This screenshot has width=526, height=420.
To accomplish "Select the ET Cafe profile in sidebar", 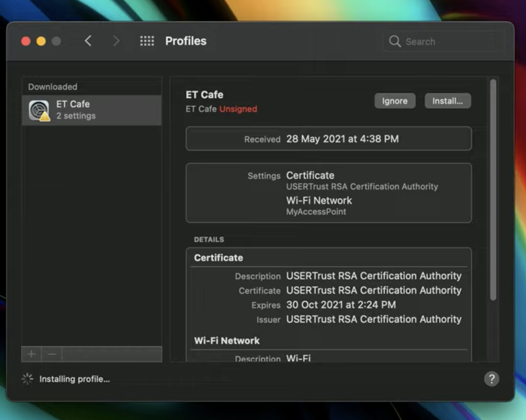I will pyautogui.click(x=91, y=110).
